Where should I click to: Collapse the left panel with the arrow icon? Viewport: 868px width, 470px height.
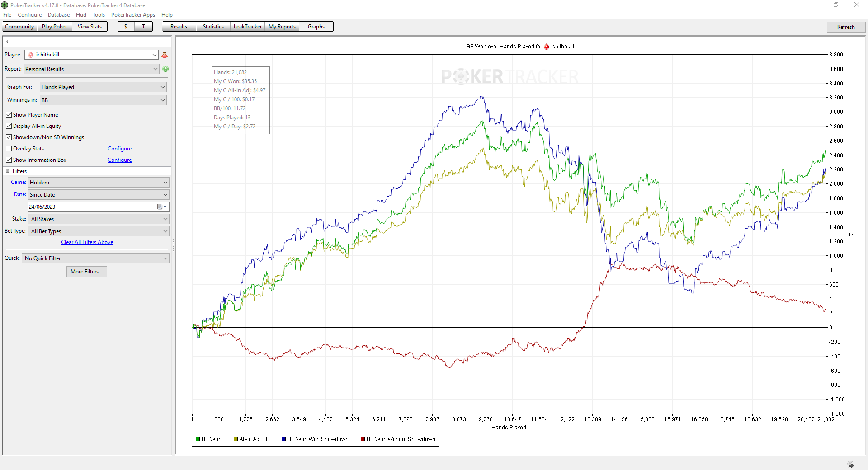(7, 42)
